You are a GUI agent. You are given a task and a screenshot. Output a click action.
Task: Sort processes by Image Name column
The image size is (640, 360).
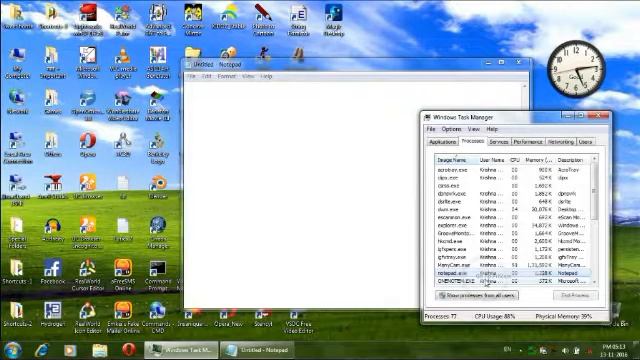pos(456,160)
